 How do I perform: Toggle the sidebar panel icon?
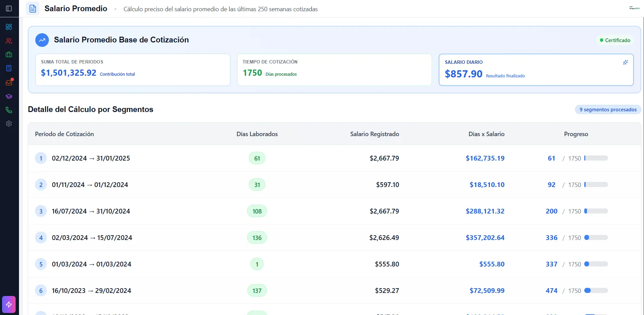coord(9,8)
